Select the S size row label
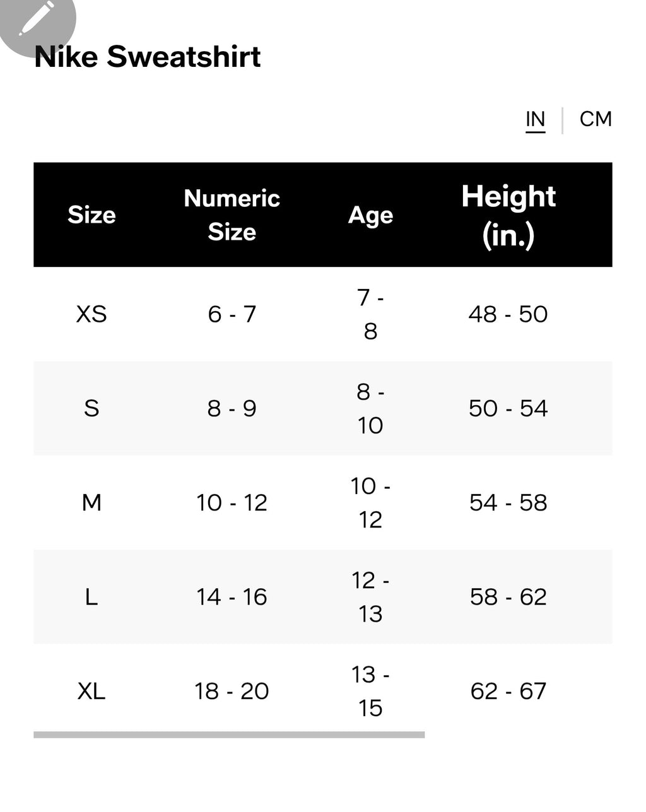The width and height of the screenshot is (646, 812). (91, 408)
